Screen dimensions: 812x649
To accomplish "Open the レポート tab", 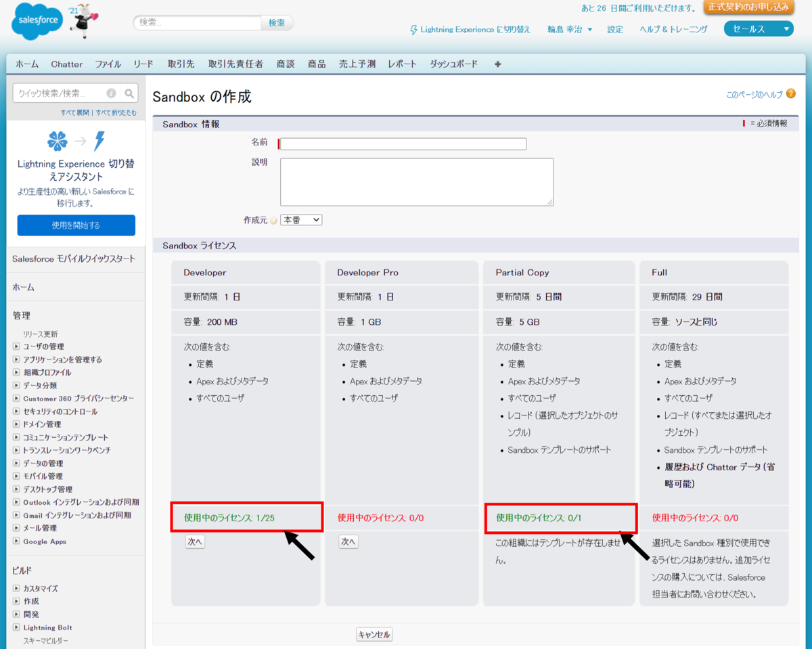I will [x=402, y=64].
